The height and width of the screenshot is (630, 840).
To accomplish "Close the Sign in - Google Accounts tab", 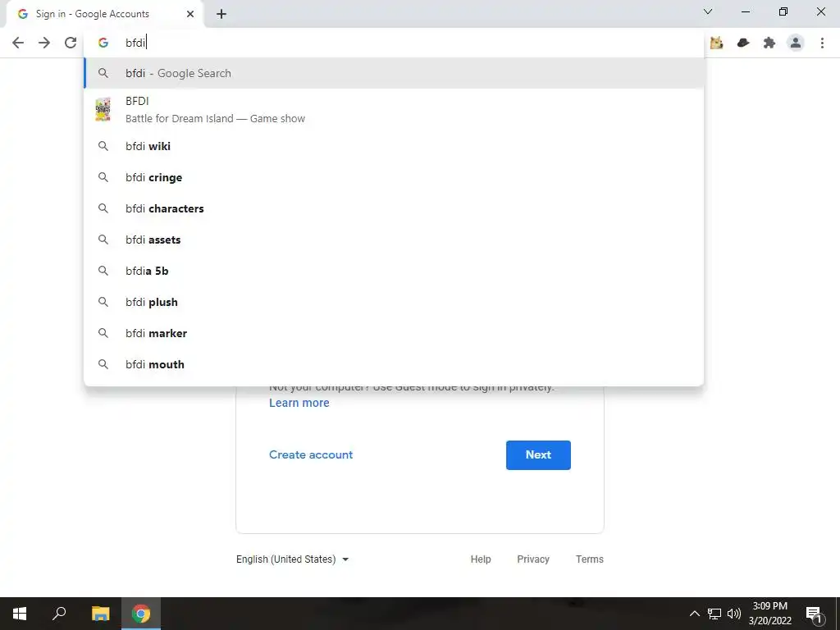I will [x=190, y=14].
